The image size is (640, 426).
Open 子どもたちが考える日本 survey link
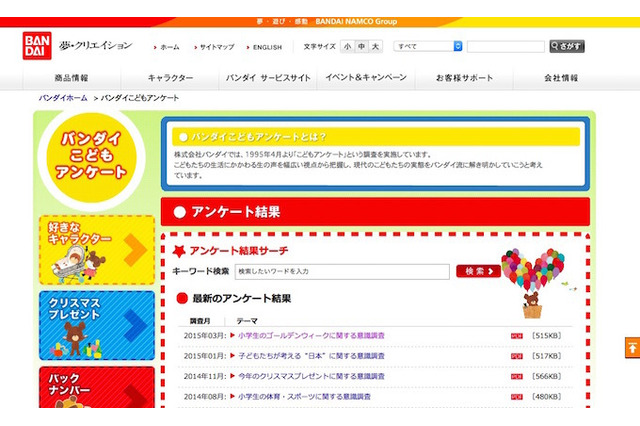point(311,356)
